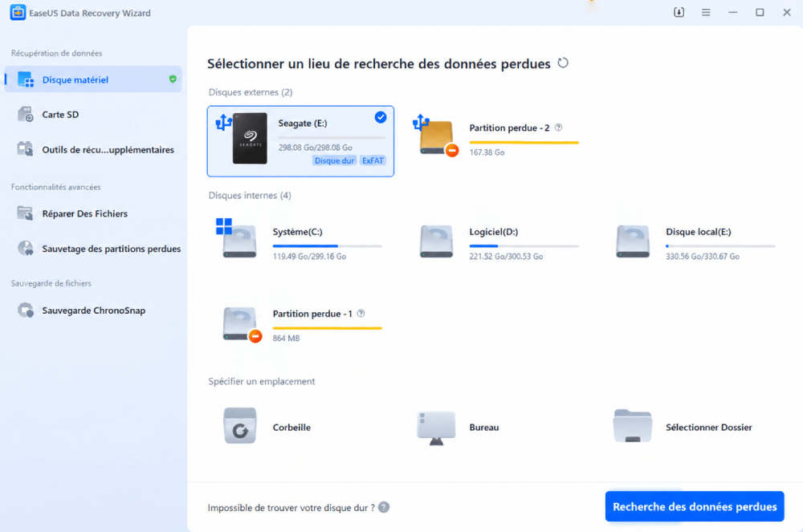Click the Seagate drive thumbnail image
This screenshot has height=532, width=803.
click(250, 138)
